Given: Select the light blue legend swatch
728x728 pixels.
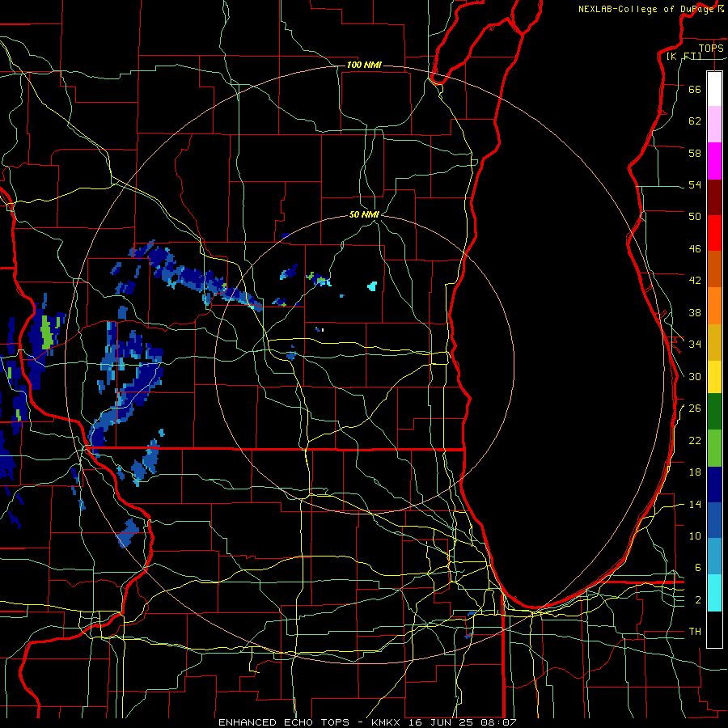Looking at the screenshot, I should pyautogui.click(x=714, y=557).
